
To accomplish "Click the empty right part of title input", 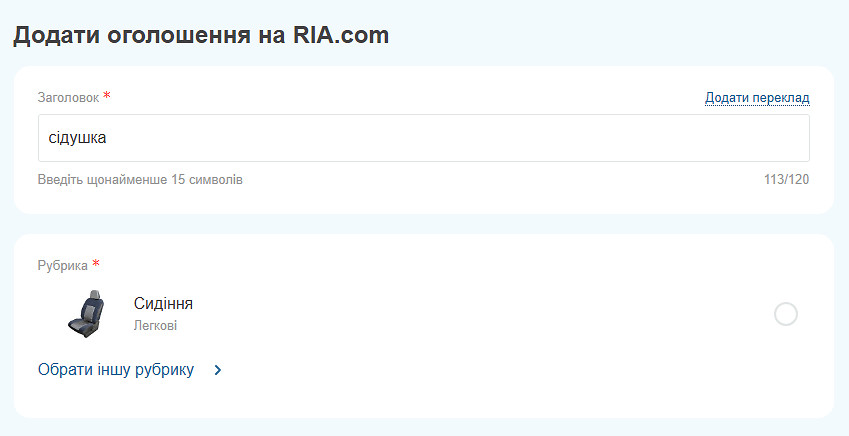I will [x=650, y=138].
